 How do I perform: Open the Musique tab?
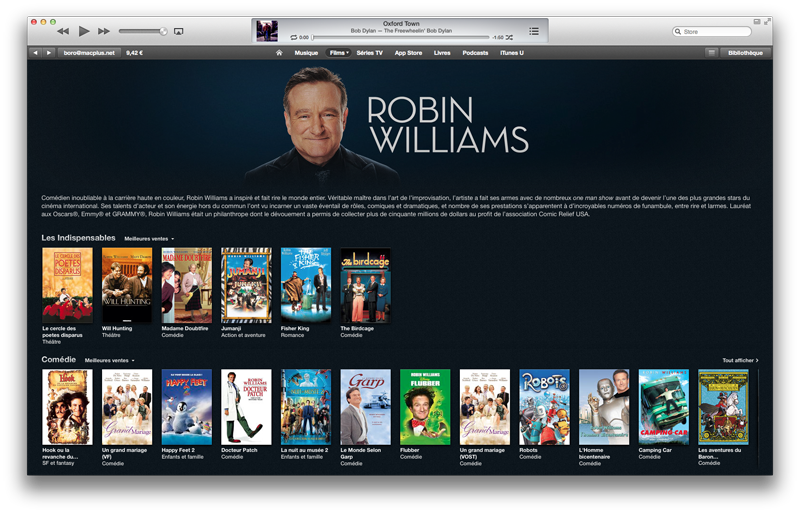point(306,53)
